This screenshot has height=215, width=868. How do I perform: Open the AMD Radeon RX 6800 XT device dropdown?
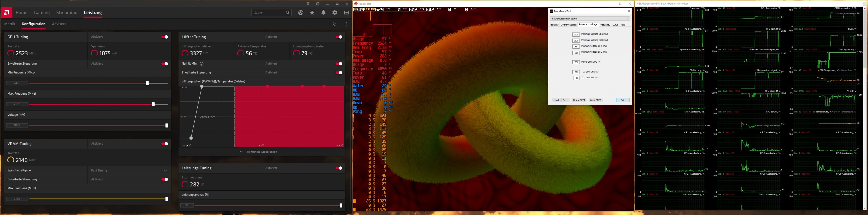point(590,19)
